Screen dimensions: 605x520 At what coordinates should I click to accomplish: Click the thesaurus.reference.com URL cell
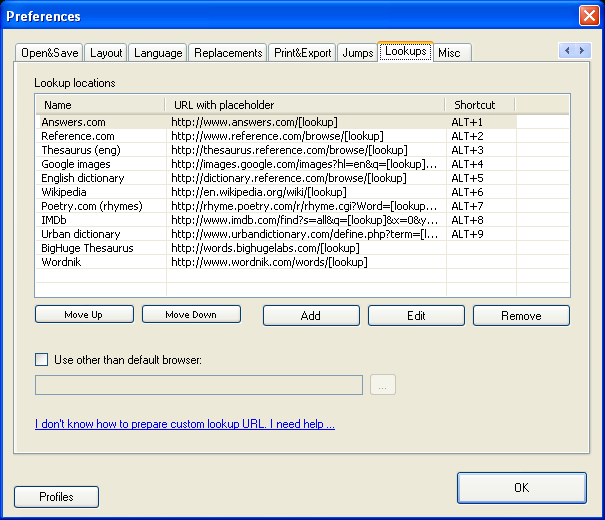306,150
